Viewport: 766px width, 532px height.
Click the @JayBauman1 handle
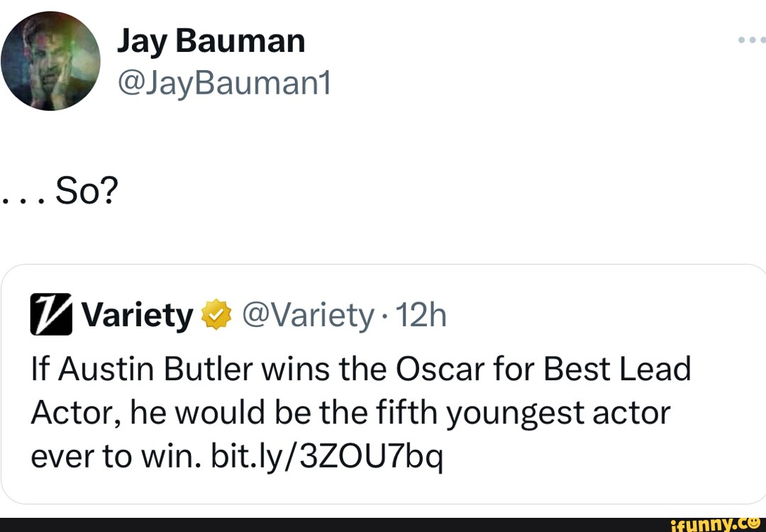click(225, 82)
